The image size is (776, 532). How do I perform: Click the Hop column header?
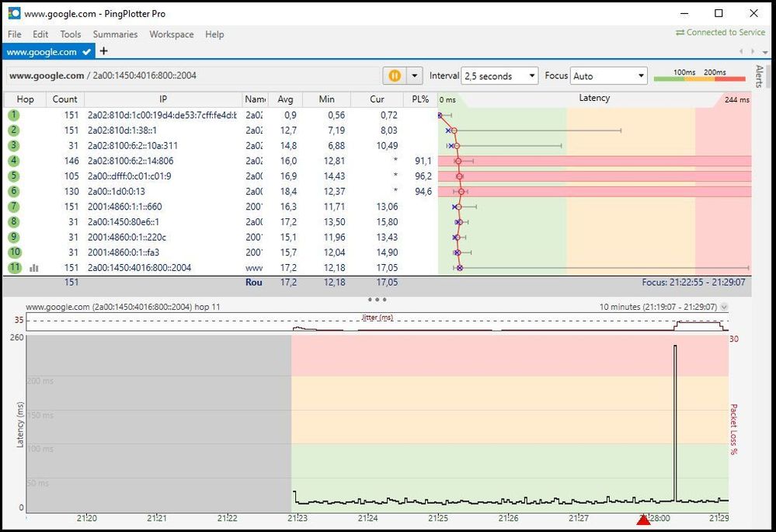click(25, 99)
